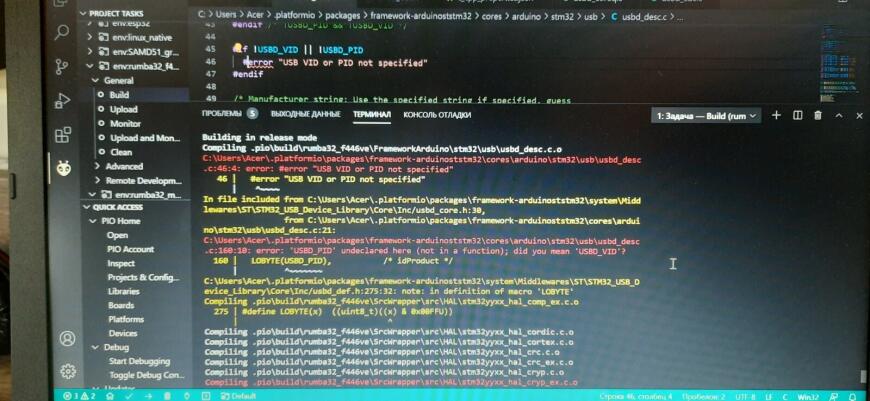The width and height of the screenshot is (870, 401).
Task: Click Toggle Debug Con... in Quick Access
Action: (146, 375)
